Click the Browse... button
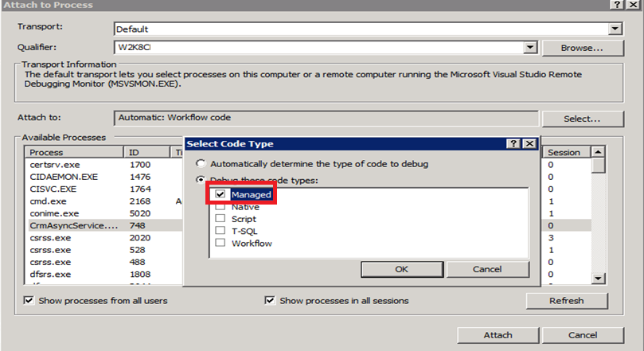Viewport: 644px width, 351px height. coord(580,48)
